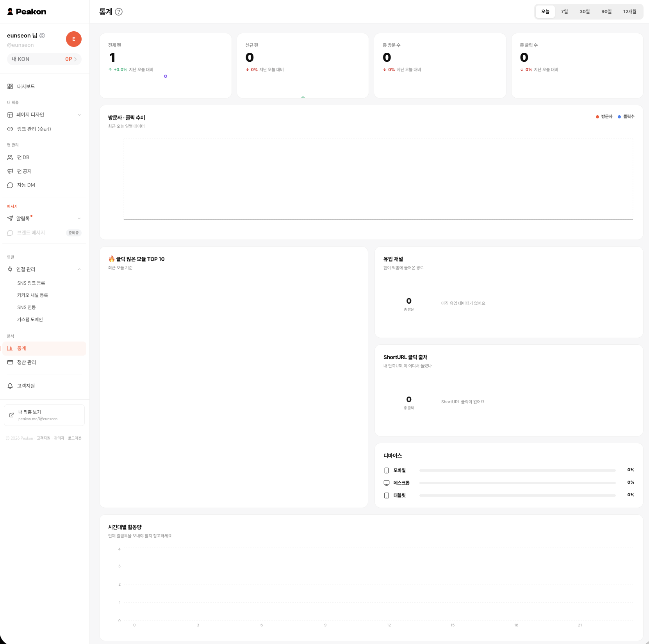The image size is (649, 644).
Task: Open SNS 링크 등록 submenu item
Action: pyautogui.click(x=31, y=283)
